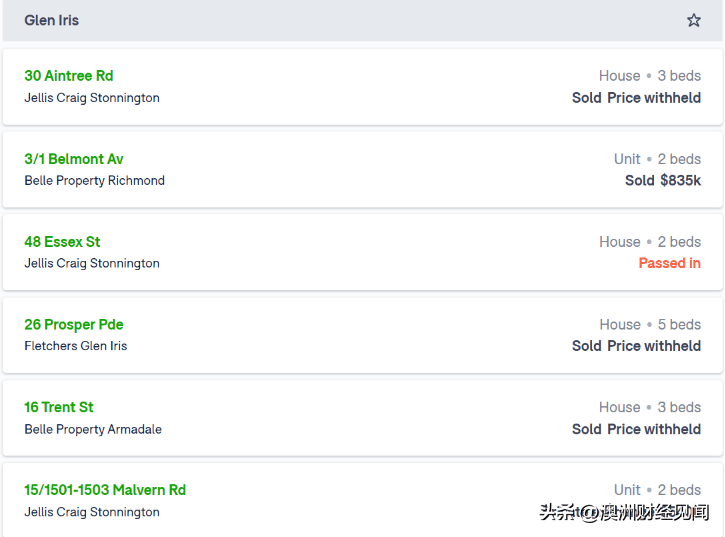Click the red Passed in status

pos(670,263)
